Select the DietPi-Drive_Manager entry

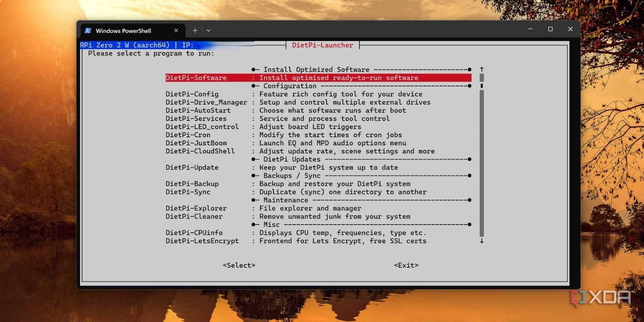(x=298, y=102)
